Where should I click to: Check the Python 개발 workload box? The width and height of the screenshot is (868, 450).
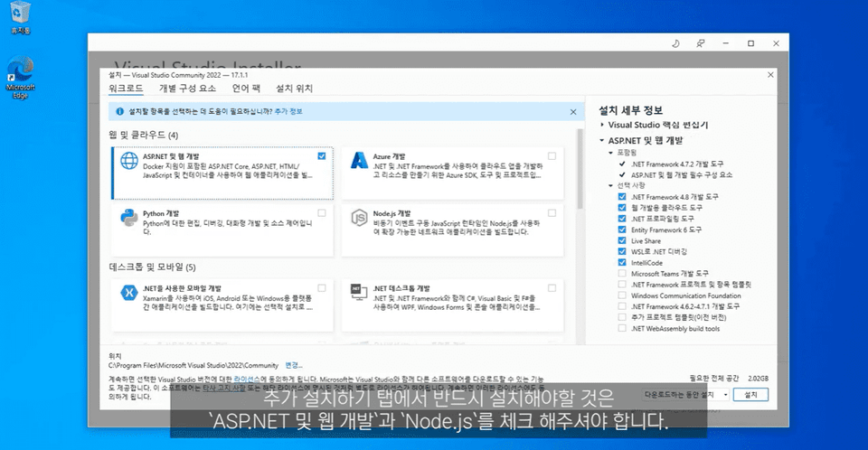(322, 213)
